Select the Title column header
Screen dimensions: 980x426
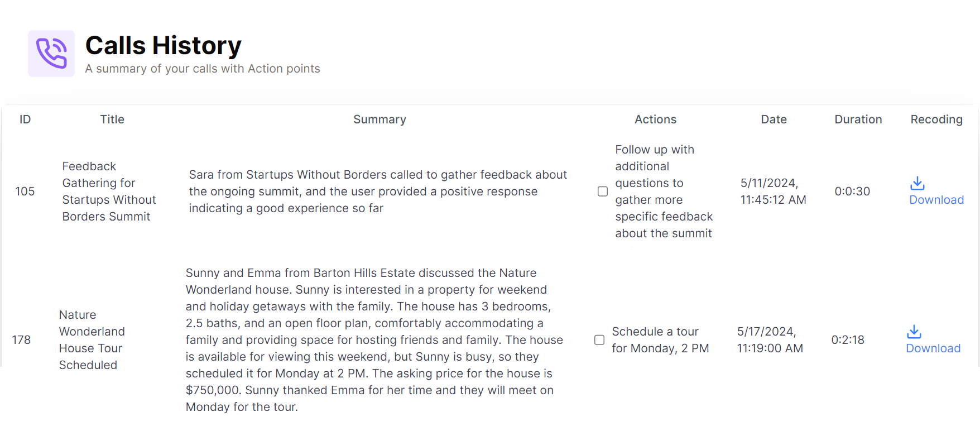tap(112, 119)
